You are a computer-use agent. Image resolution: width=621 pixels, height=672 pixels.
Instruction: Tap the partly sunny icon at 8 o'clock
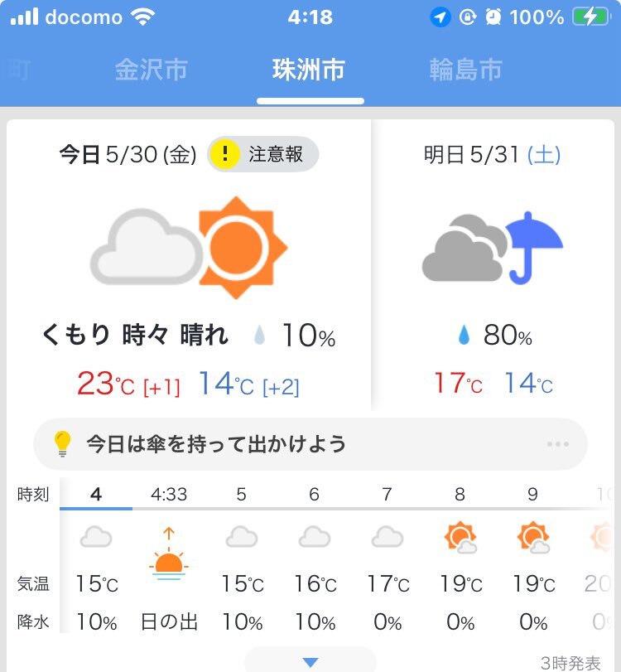[x=460, y=537]
